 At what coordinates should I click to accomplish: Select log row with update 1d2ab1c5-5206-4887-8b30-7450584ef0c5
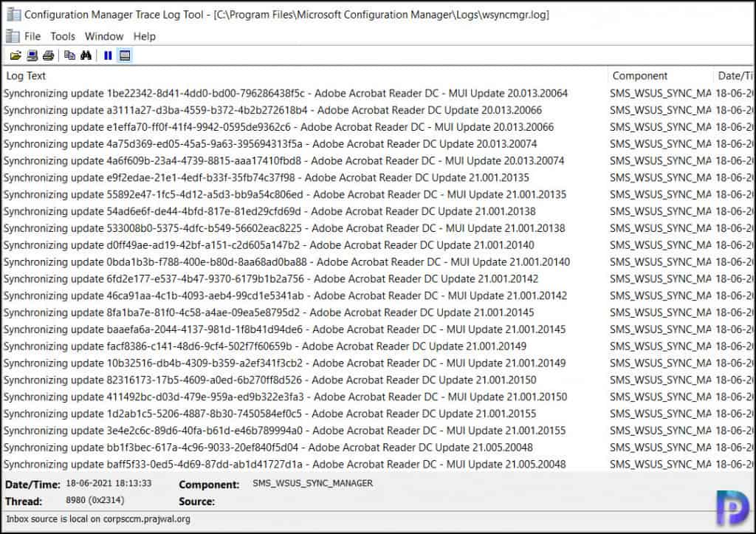click(377, 414)
